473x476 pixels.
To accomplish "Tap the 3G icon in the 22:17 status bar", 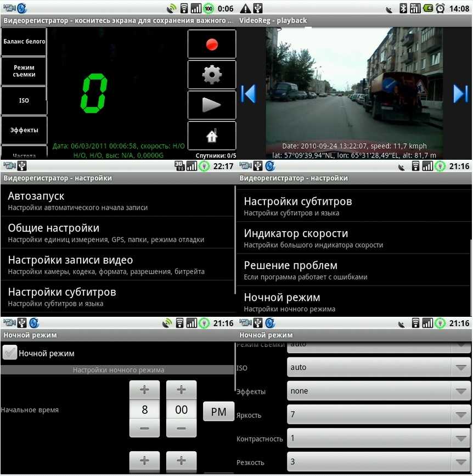I will click(x=179, y=166).
